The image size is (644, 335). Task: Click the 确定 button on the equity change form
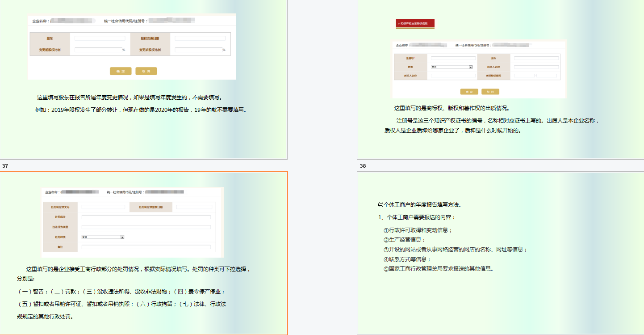click(121, 71)
